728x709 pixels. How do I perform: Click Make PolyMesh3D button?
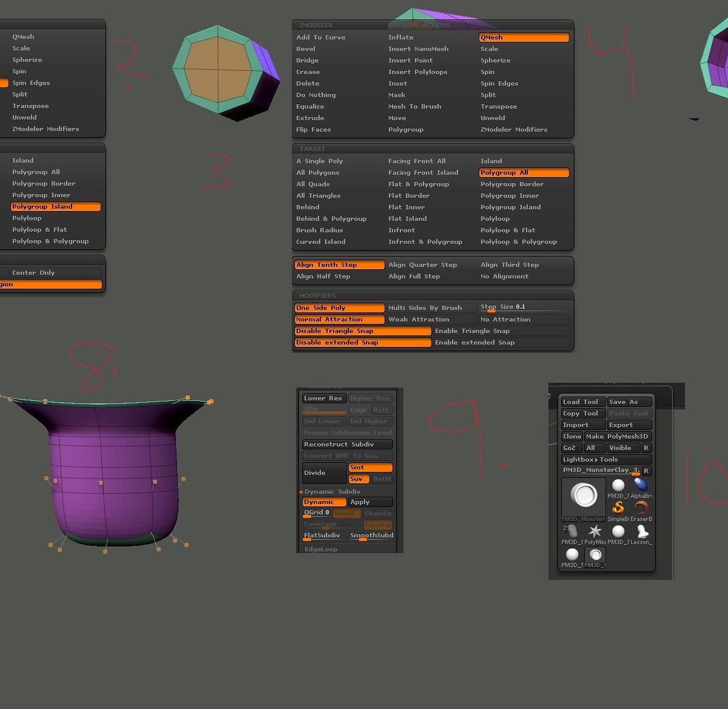coord(618,437)
